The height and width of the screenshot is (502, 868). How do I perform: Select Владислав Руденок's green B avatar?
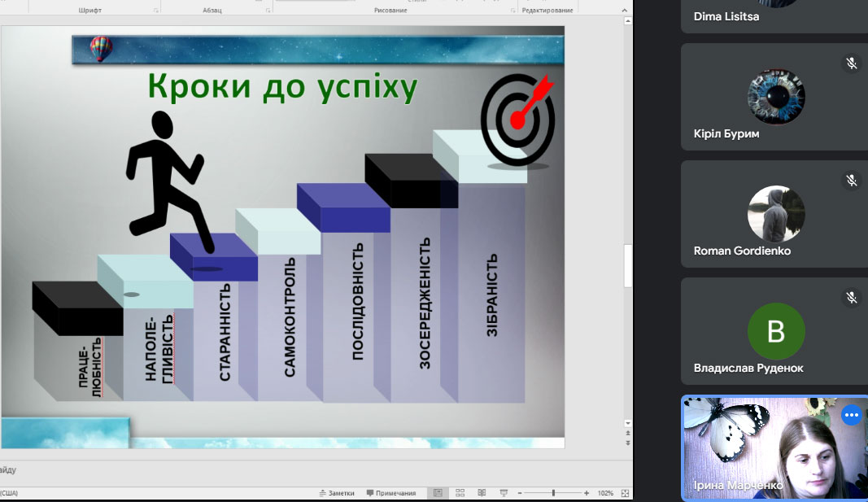click(776, 331)
